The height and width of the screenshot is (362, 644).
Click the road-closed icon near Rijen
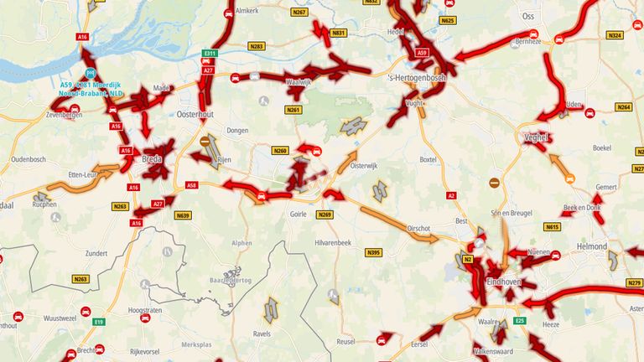[x=205, y=142]
